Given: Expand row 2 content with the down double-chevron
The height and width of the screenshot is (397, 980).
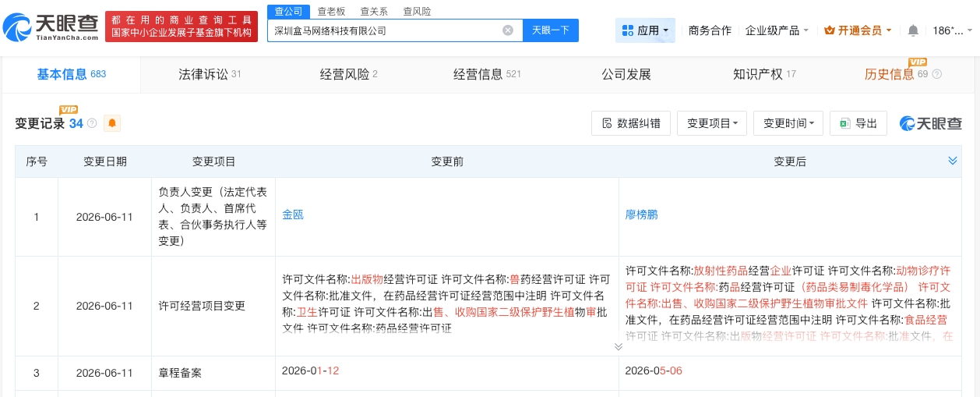Looking at the screenshot, I should [619, 346].
